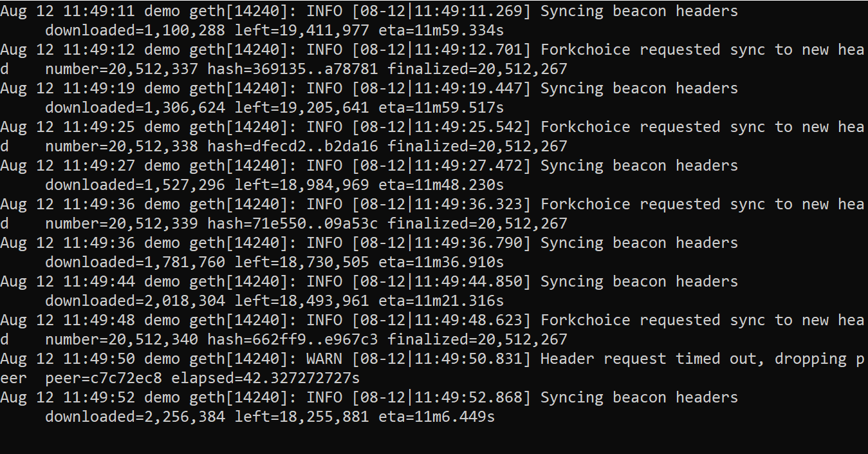Image resolution: width=868 pixels, height=454 pixels.
Task: Click the eta=11m59.517s text
Action: click(441, 108)
